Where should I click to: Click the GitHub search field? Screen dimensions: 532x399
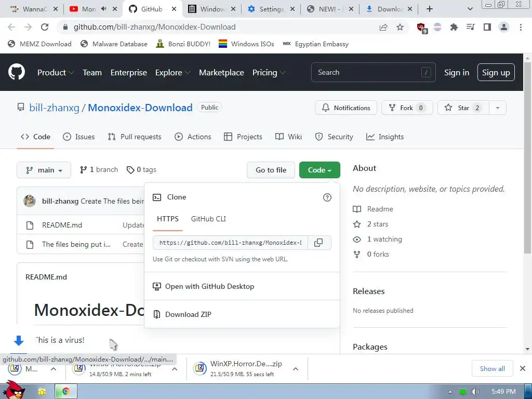click(x=373, y=72)
